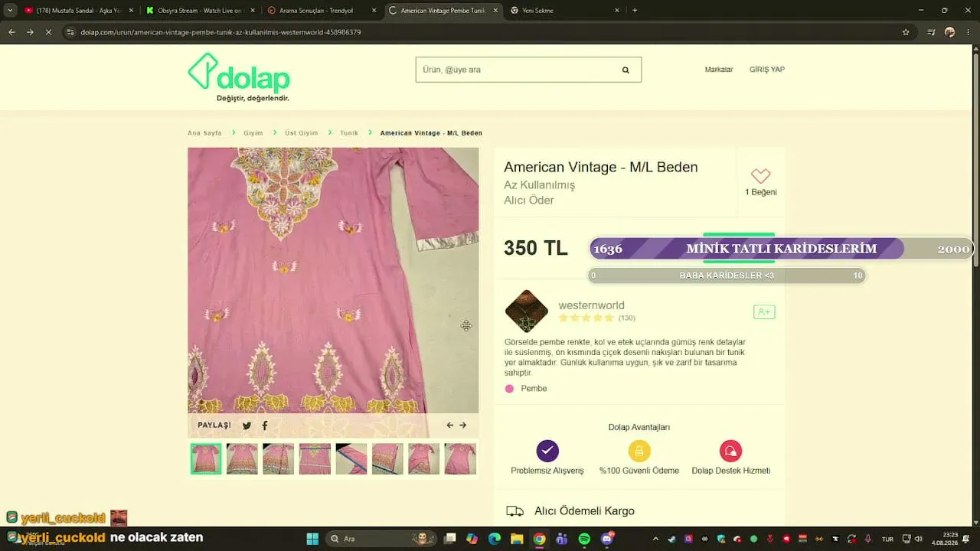Like the product with the heart icon
Viewport: 980px width, 551px height.
(760, 175)
